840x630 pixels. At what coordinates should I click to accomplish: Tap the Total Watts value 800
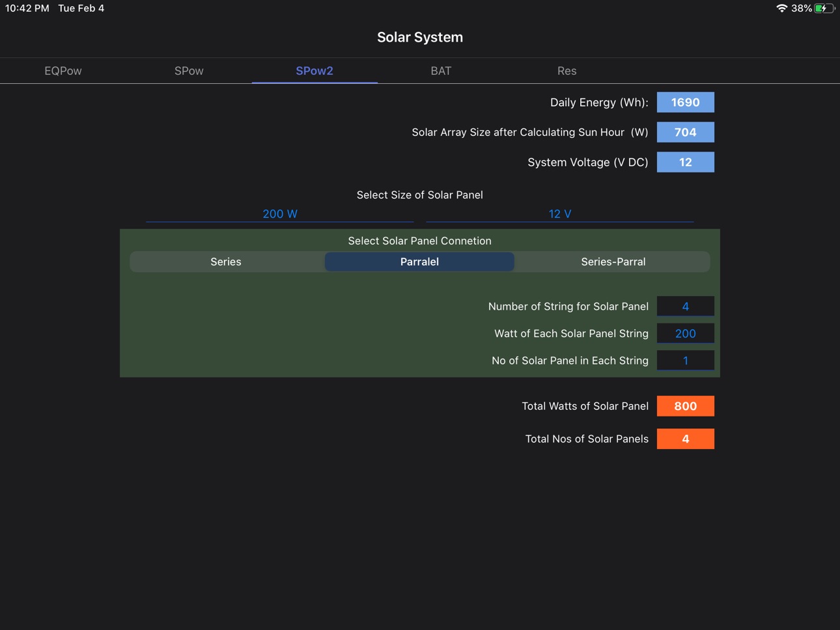click(686, 406)
